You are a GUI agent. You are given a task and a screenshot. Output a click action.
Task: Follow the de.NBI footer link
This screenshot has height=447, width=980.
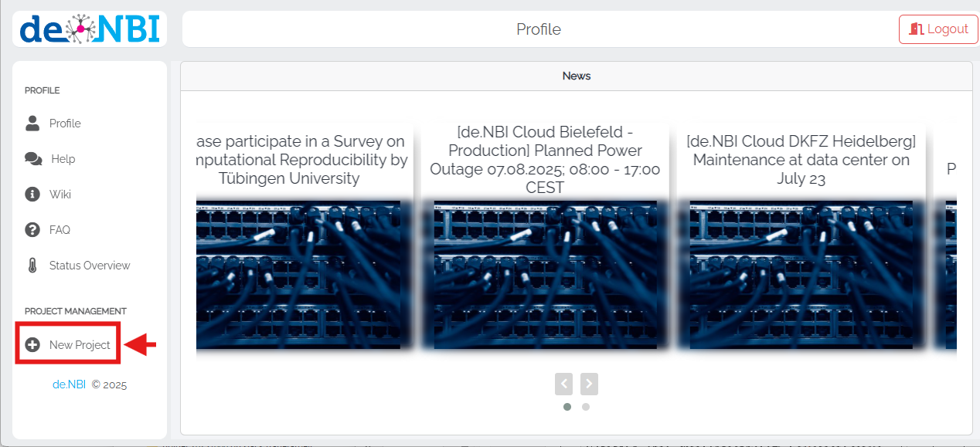[x=69, y=384]
